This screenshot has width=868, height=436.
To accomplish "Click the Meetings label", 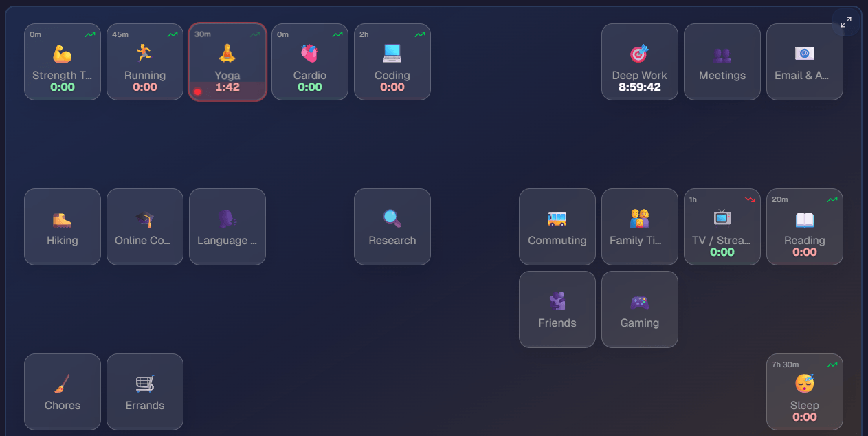I will pos(722,76).
